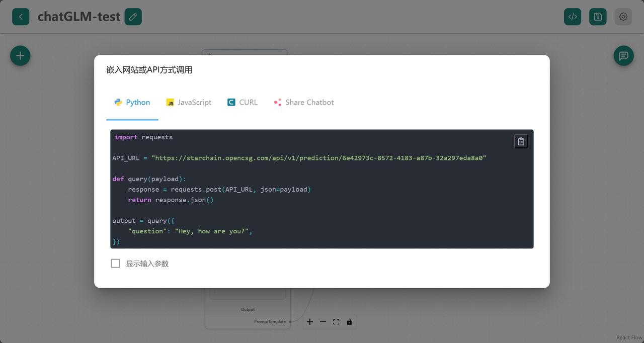Click the "output = query({" code line
This screenshot has height=343, width=644.
pos(143,221)
